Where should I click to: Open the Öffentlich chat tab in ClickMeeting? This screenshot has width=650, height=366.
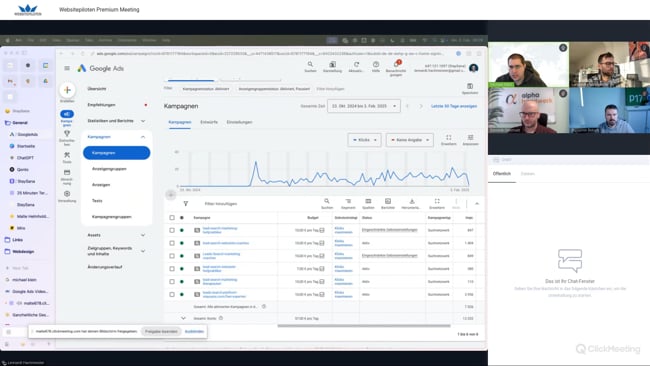502,174
